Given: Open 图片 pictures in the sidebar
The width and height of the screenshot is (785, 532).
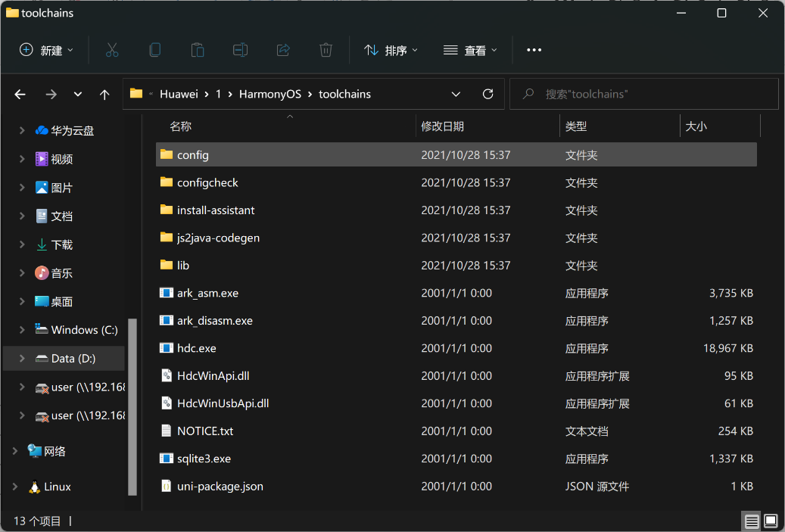Looking at the screenshot, I should pyautogui.click(x=54, y=188).
